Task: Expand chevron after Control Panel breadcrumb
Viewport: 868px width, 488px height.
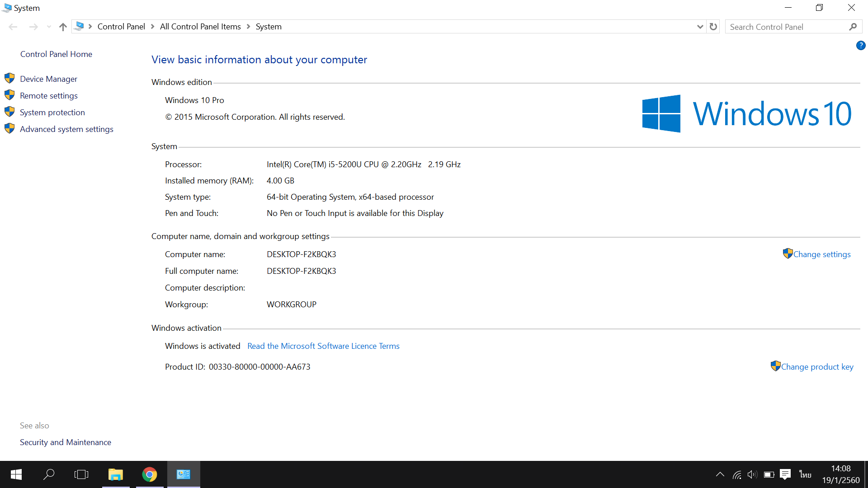Action: click(x=153, y=27)
